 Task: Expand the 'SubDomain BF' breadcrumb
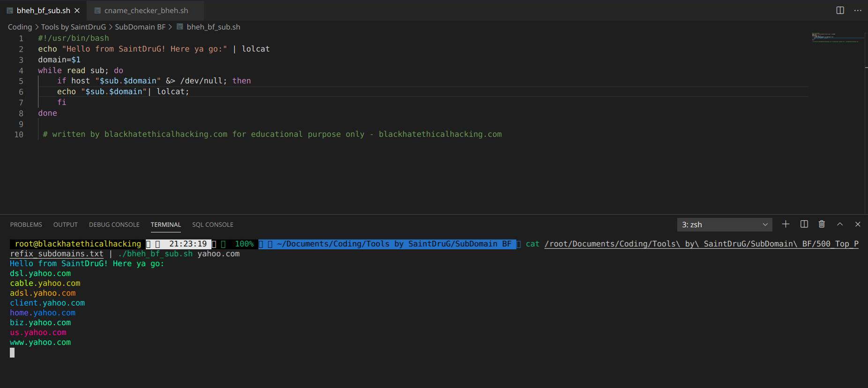coord(140,27)
